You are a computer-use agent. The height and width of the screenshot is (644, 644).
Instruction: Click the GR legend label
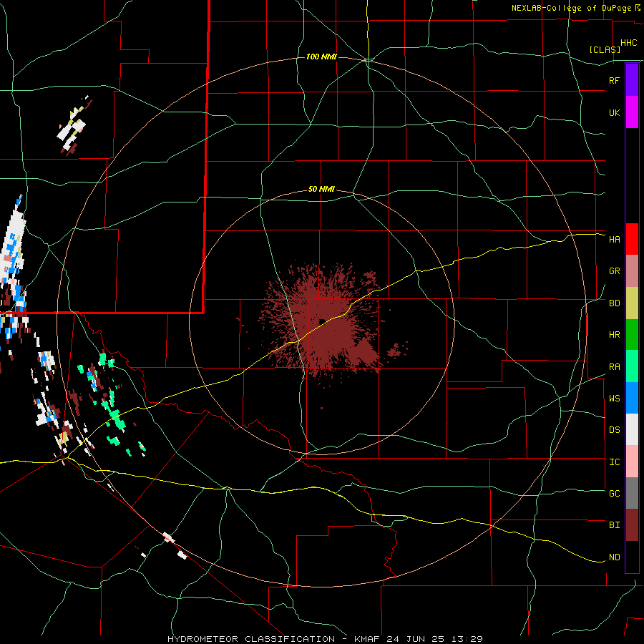pos(614,271)
